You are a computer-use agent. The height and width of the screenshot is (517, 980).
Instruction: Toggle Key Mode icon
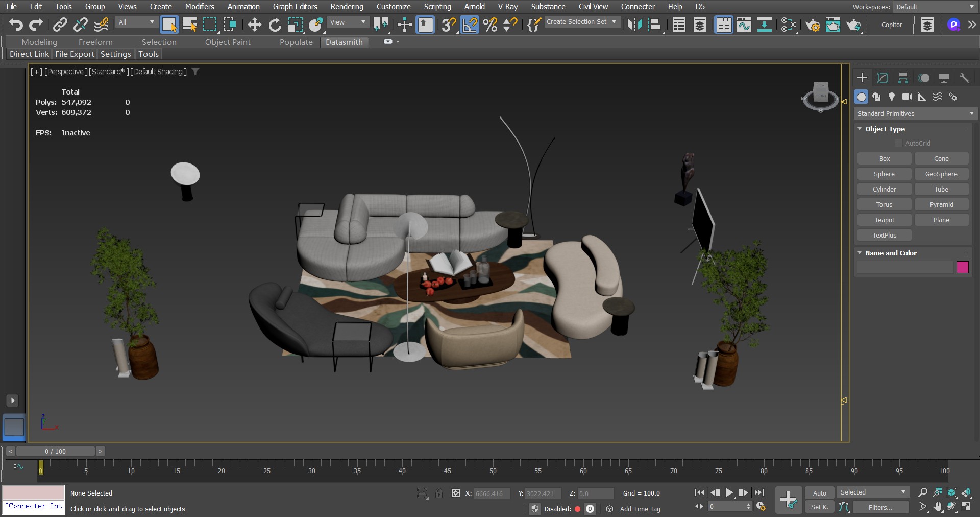pyautogui.click(x=699, y=507)
